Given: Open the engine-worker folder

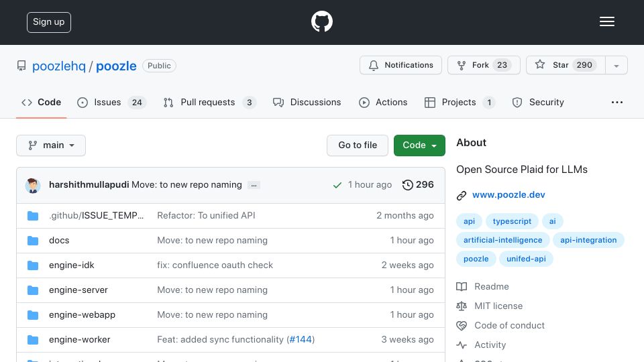Looking at the screenshot, I should (79, 340).
